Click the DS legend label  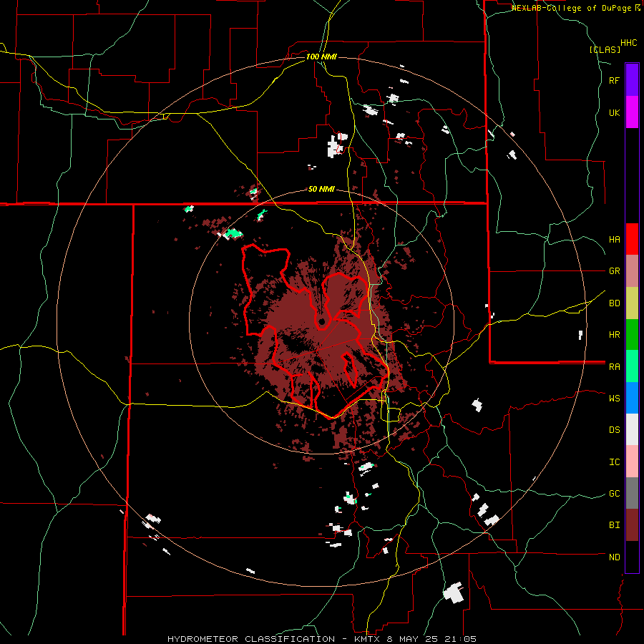pyautogui.click(x=614, y=430)
